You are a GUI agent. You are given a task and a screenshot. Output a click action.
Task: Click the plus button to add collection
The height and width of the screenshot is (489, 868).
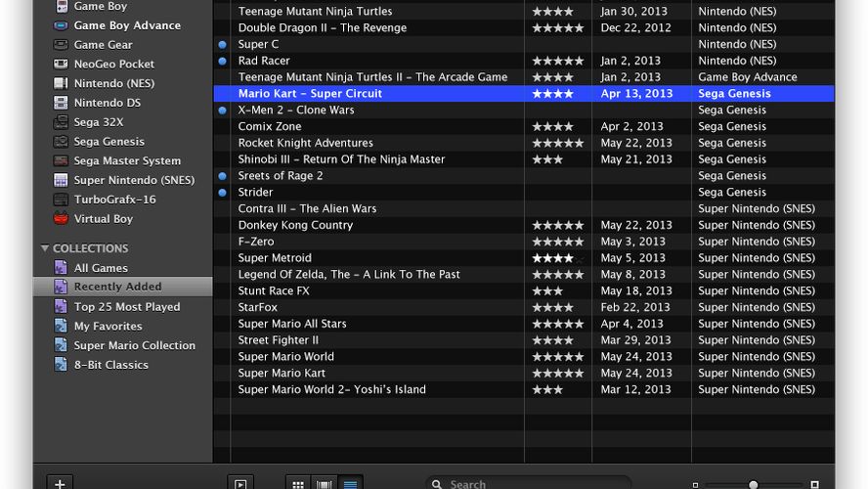[60, 483]
